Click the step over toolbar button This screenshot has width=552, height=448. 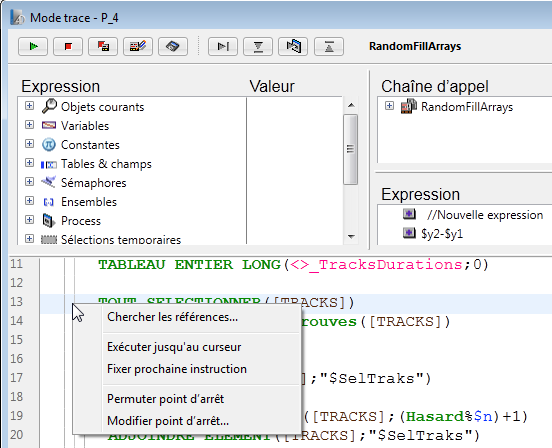coord(223,46)
